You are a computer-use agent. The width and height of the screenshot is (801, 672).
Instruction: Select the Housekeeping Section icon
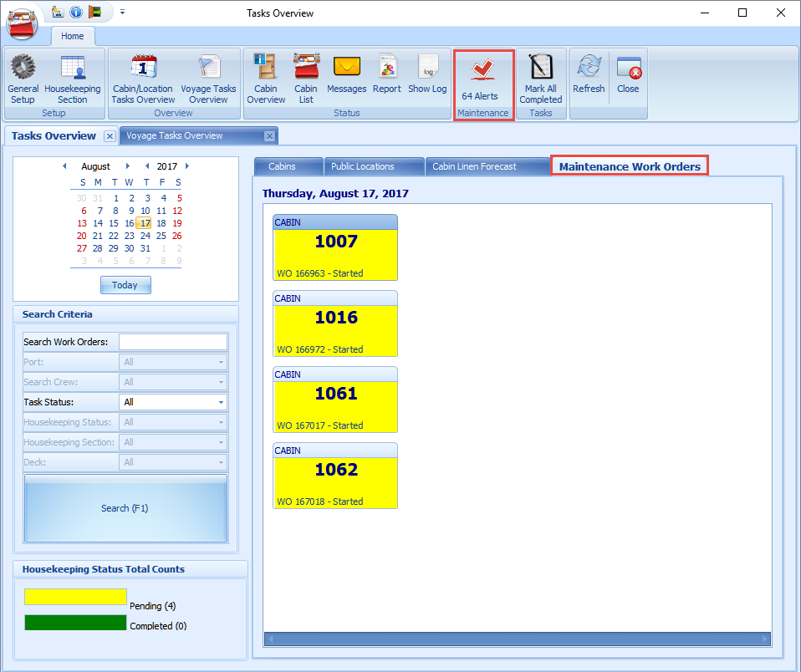73,75
